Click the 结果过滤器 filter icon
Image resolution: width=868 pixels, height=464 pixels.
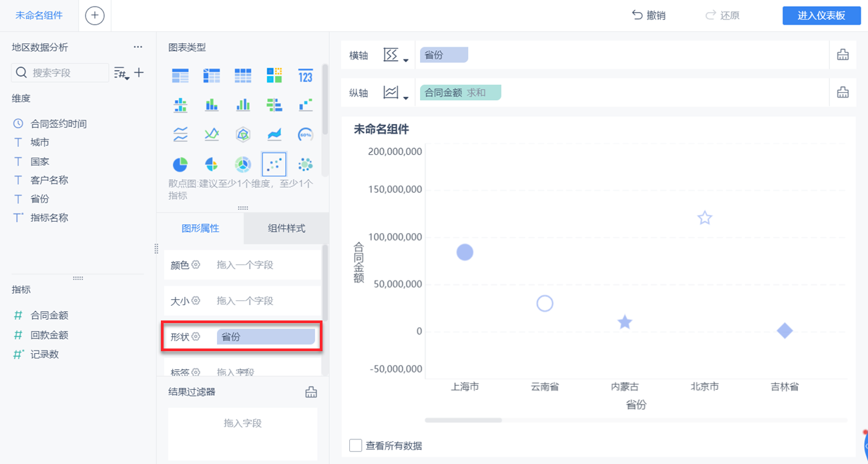tap(310, 392)
